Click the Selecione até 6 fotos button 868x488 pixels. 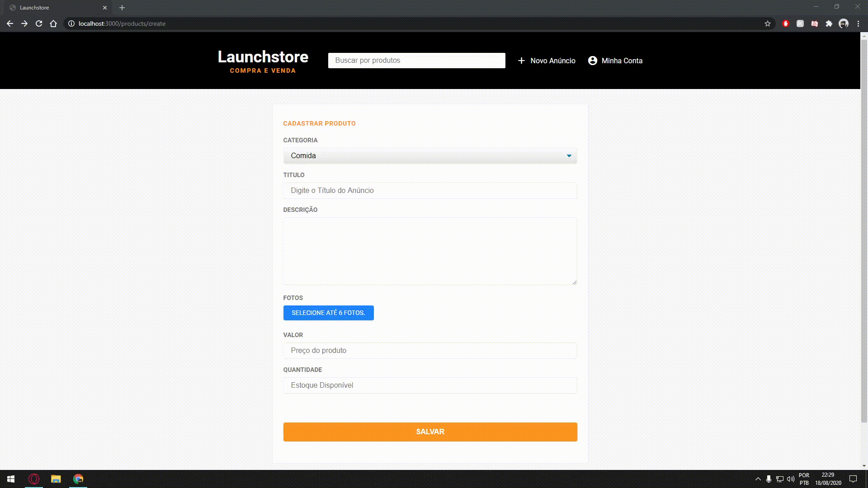click(328, 313)
